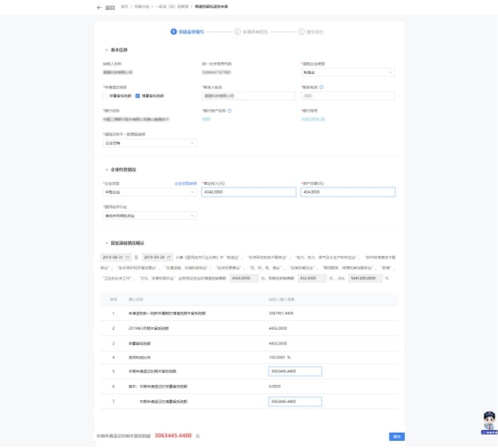Click the back arrow at top left

coord(99,7)
